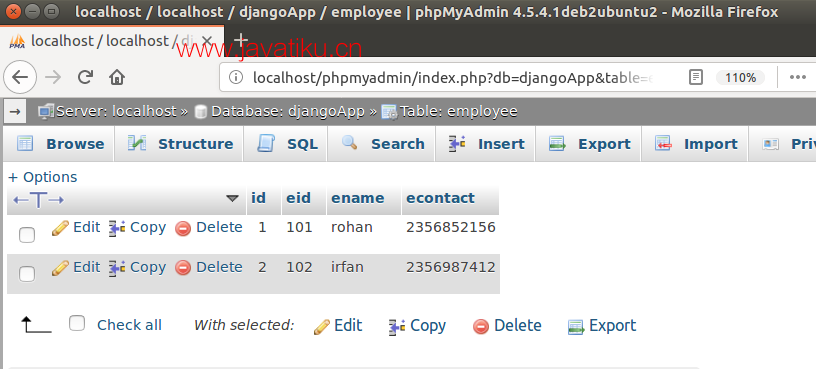Sort by eid column header

point(298,198)
